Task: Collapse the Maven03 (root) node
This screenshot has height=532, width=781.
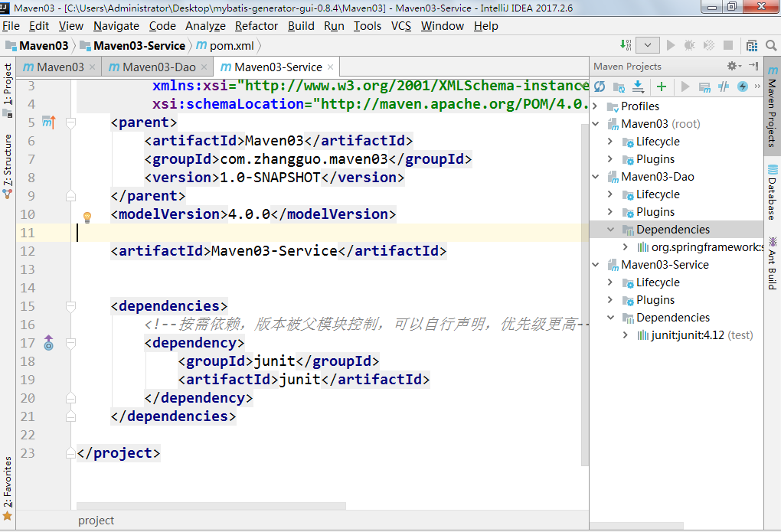Action: point(596,123)
